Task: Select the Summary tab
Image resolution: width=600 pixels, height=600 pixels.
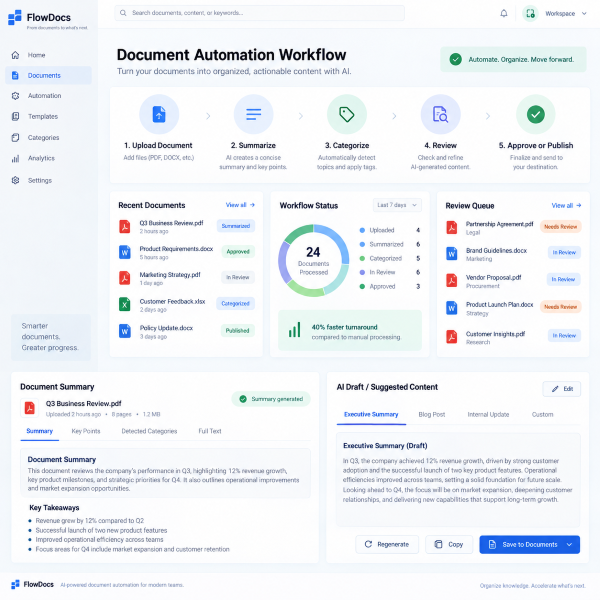Action: [x=39, y=431]
